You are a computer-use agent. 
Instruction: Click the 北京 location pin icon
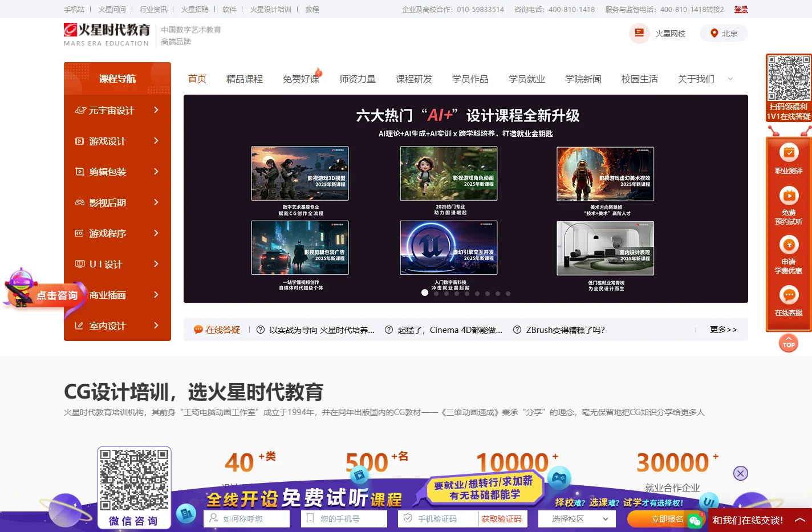(x=714, y=34)
